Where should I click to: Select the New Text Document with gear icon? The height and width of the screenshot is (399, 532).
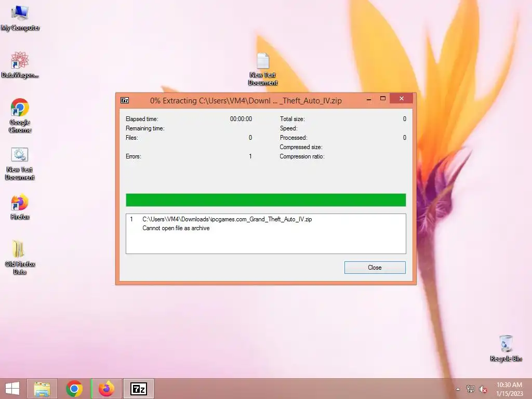[20, 164]
